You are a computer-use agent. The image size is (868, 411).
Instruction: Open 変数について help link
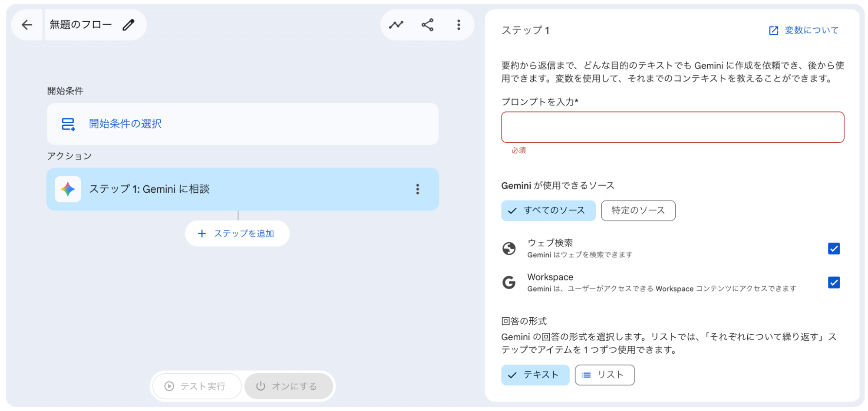pyautogui.click(x=803, y=30)
